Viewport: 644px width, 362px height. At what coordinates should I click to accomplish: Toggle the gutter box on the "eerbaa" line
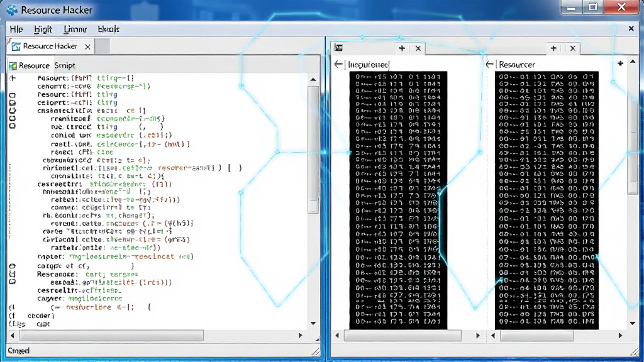(x=13, y=282)
